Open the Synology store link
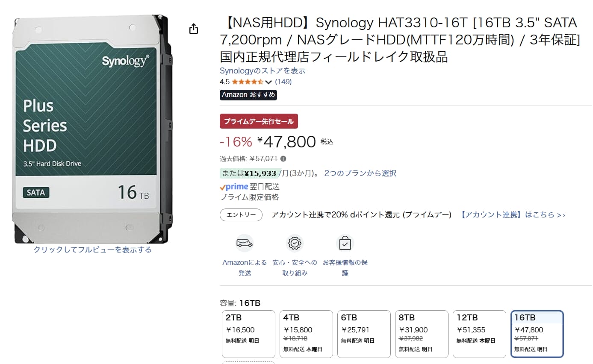 coord(263,71)
